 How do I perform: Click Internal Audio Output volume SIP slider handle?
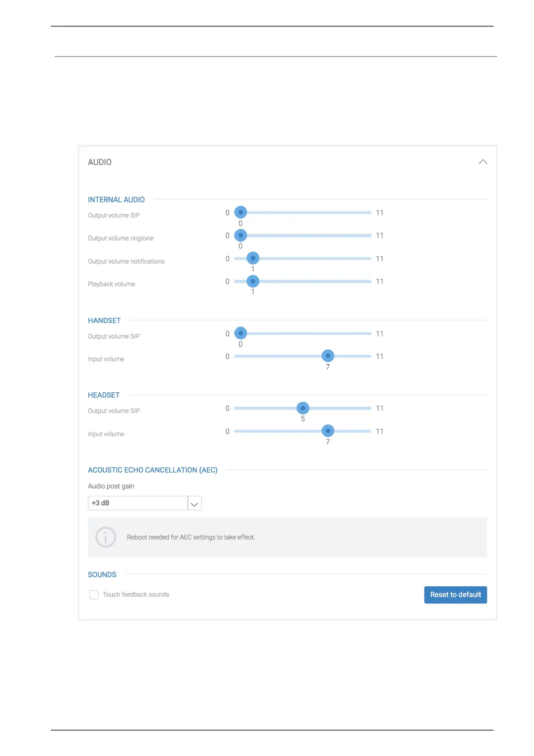point(241,212)
